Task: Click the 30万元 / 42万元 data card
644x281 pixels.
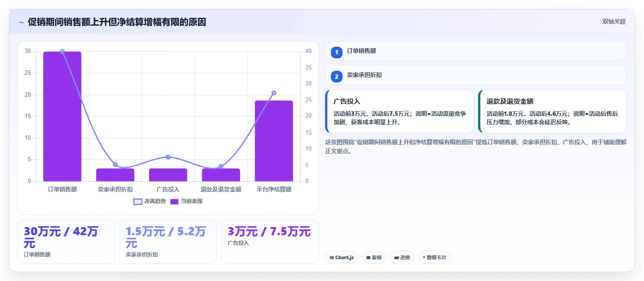Action: pos(66,241)
